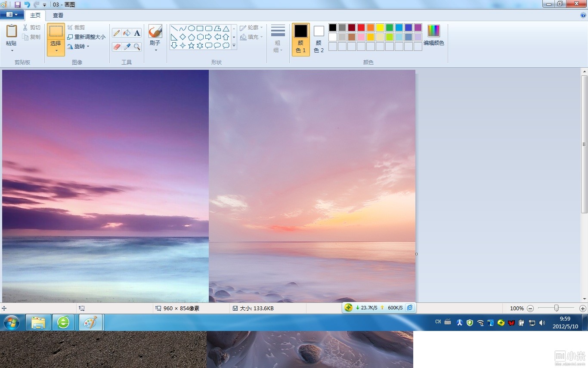Click the Windows Start button

11,322
